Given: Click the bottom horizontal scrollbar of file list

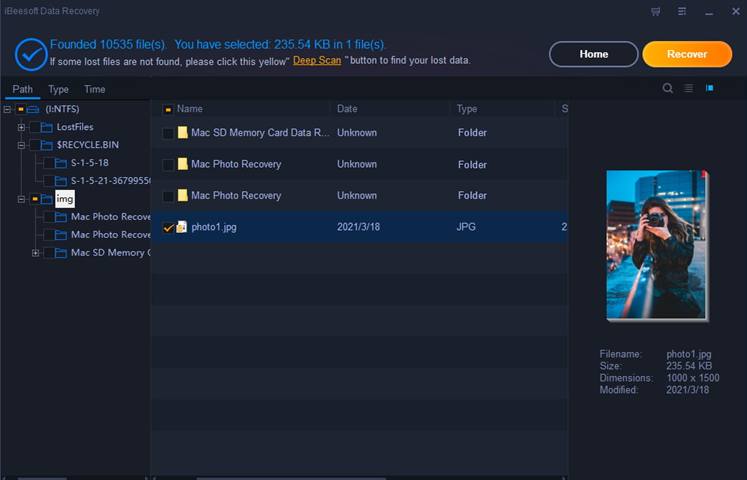Looking at the screenshot, I should click(x=291, y=478).
